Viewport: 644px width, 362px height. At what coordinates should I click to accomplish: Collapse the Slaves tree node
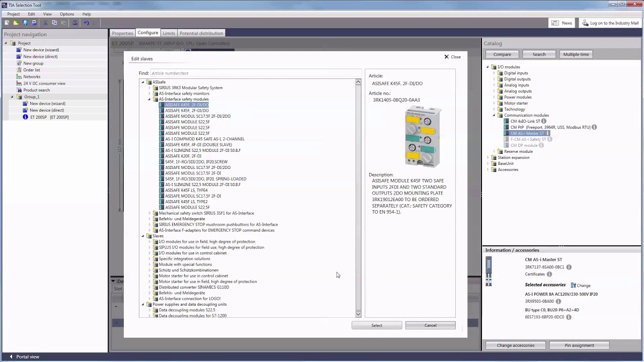143,236
